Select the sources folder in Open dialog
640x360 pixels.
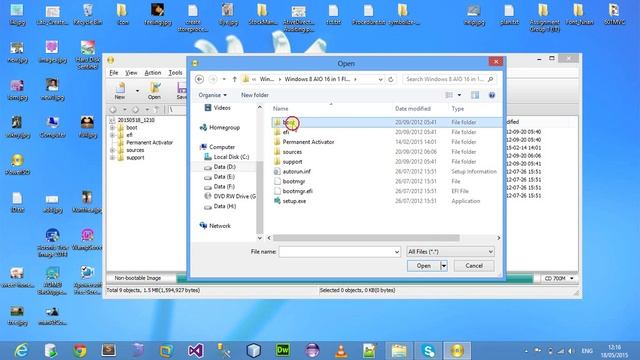(292, 152)
